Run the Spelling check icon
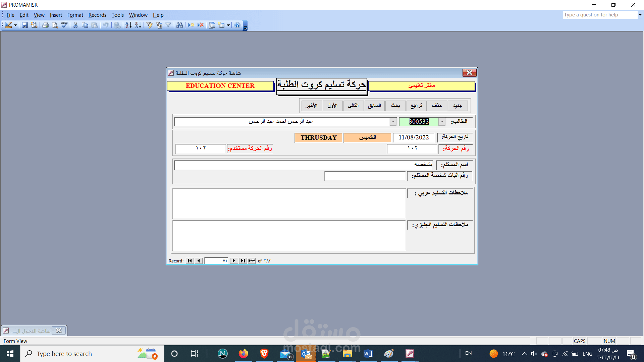The height and width of the screenshot is (362, 644). coord(64,25)
